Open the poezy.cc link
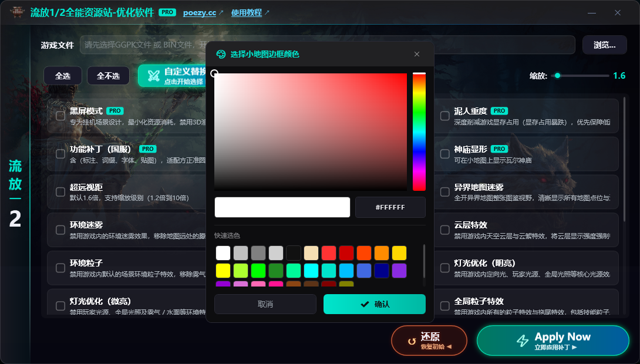Image resolution: width=640 pixels, height=364 pixels. [x=200, y=13]
